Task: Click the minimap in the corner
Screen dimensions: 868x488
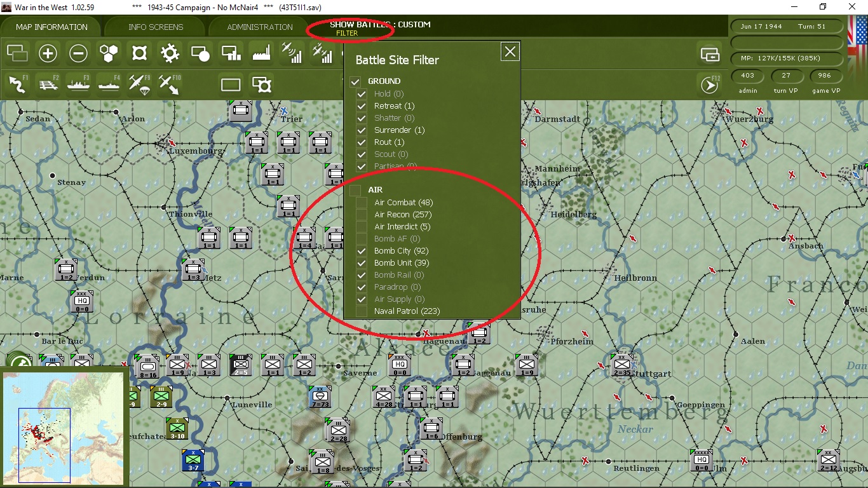Action: pos(64,428)
